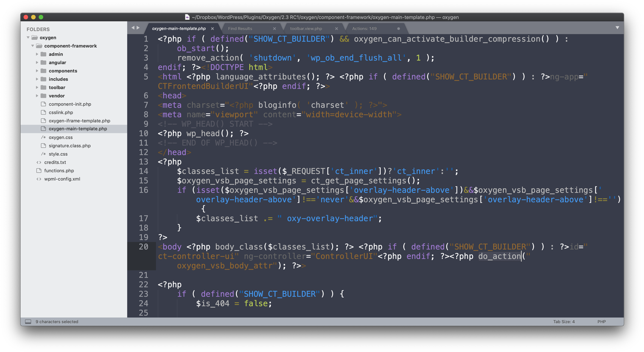
Task: Click file icon beside signature.class.php
Action: 44,146
